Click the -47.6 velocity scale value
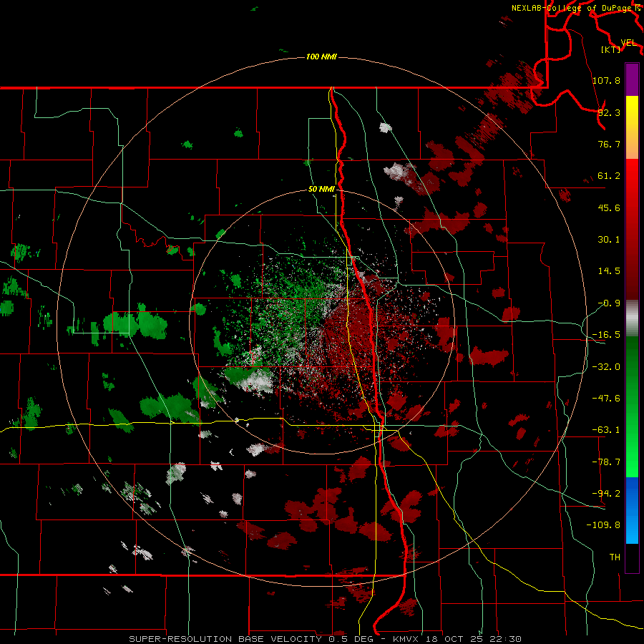 (606, 399)
